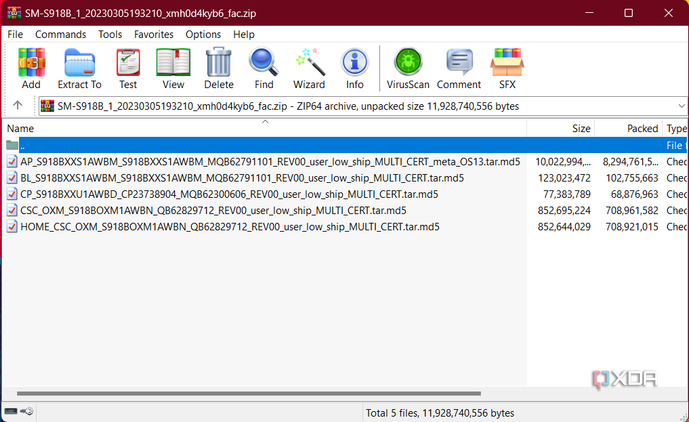This screenshot has width=689, height=422.
Task: Select the BL_S918BXXS1AWBM tar.md5 file
Action: pos(242,178)
